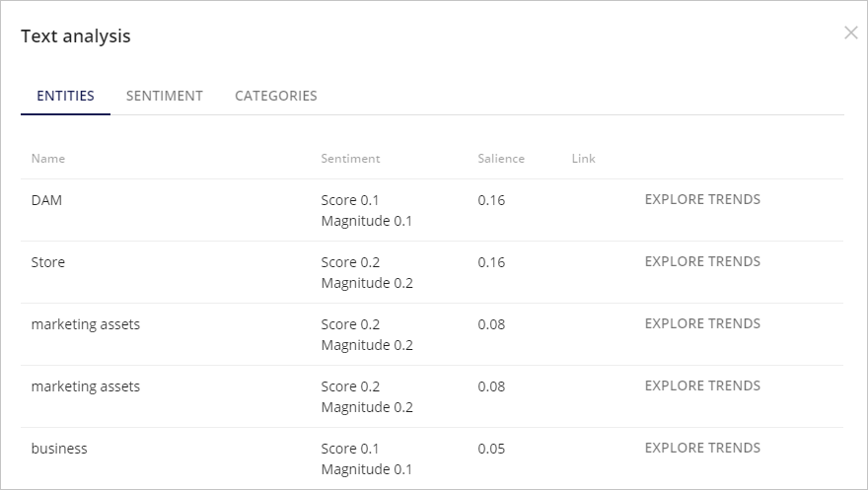Switch to the Sentiment tab
This screenshot has height=490, width=868.
165,96
